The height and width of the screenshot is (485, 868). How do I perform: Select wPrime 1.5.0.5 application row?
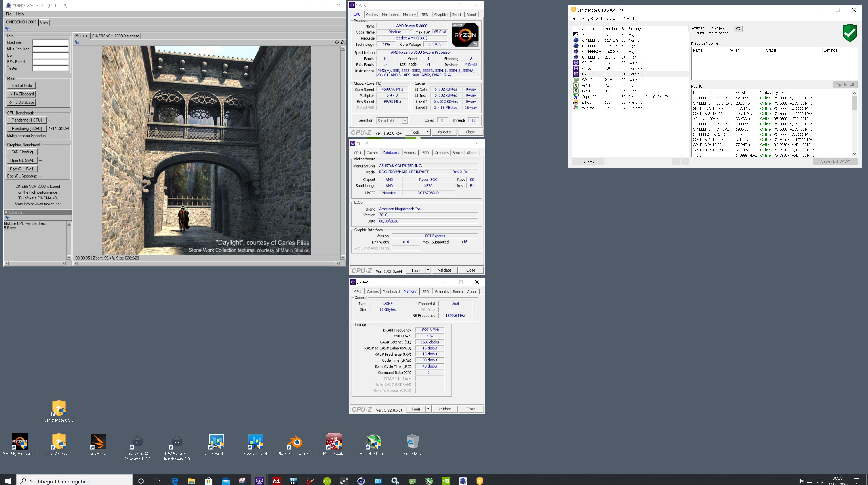click(630, 108)
